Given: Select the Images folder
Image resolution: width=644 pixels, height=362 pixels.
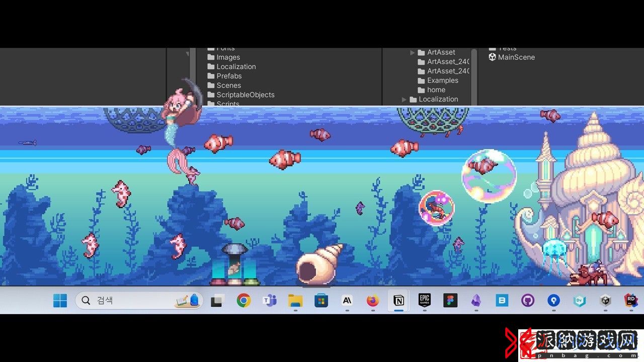Looking at the screenshot, I should coord(224,57).
